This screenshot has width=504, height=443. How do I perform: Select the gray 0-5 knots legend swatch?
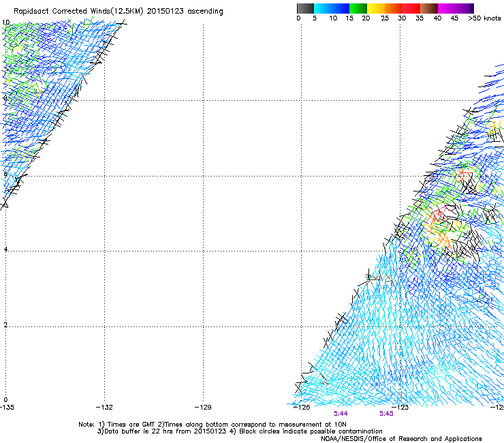pyautogui.click(x=305, y=8)
